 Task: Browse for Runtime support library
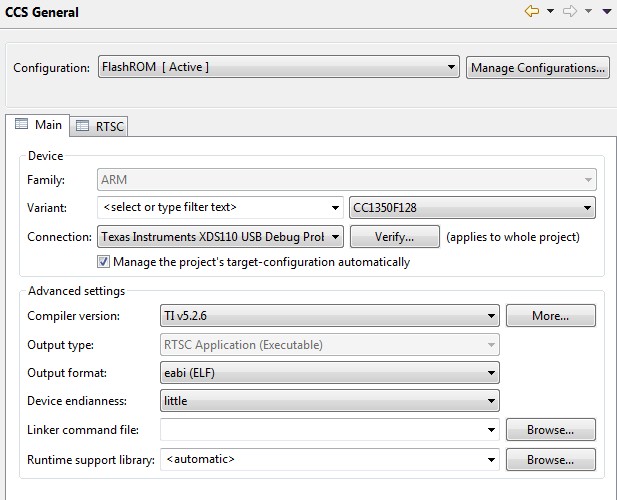pos(550,459)
